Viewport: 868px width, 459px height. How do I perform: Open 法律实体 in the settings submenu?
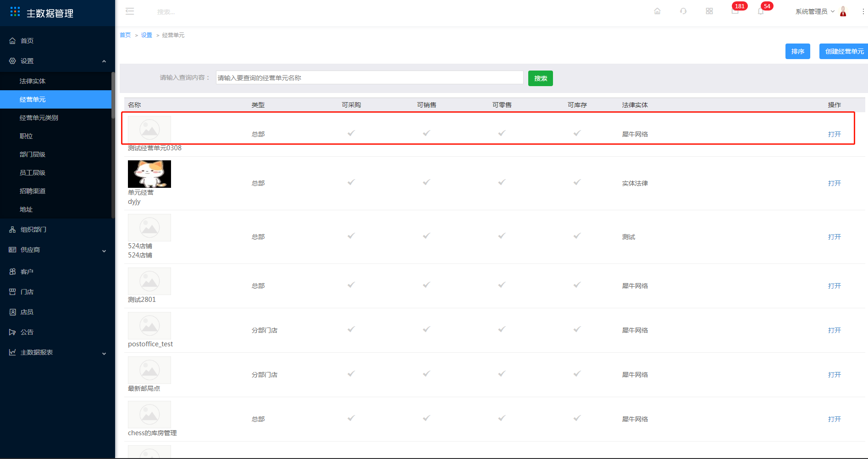tap(55, 81)
